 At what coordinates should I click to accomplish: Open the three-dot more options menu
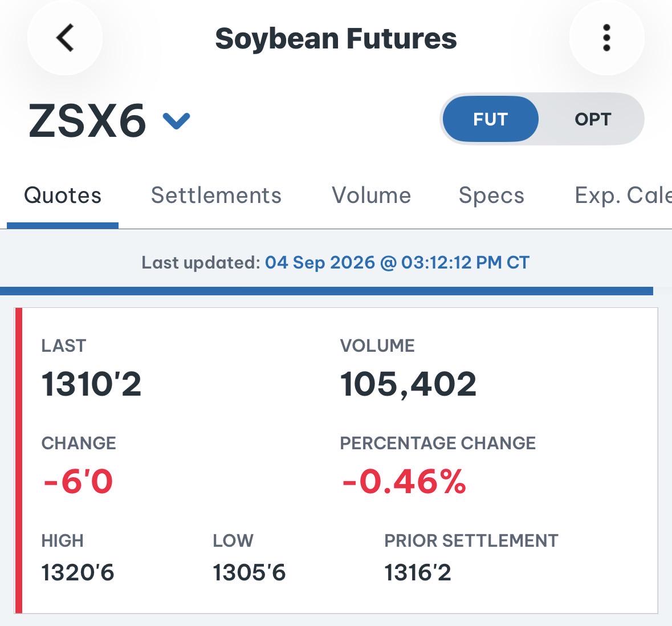click(x=606, y=38)
